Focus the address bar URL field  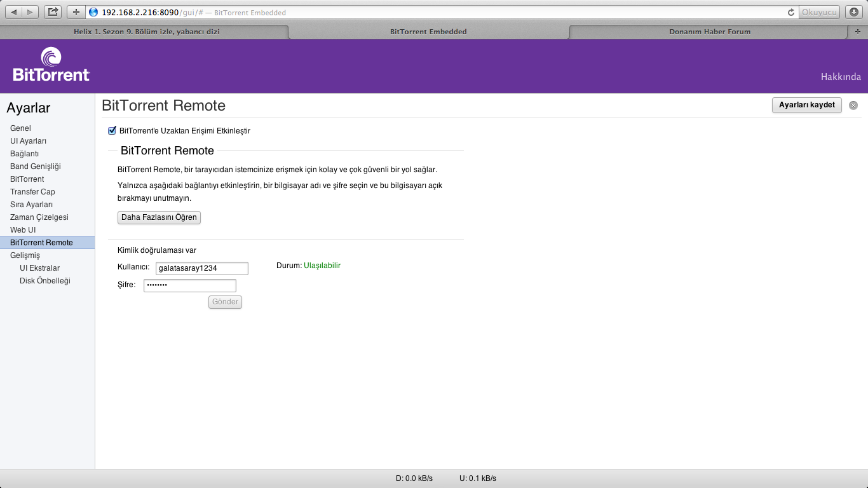click(442, 12)
